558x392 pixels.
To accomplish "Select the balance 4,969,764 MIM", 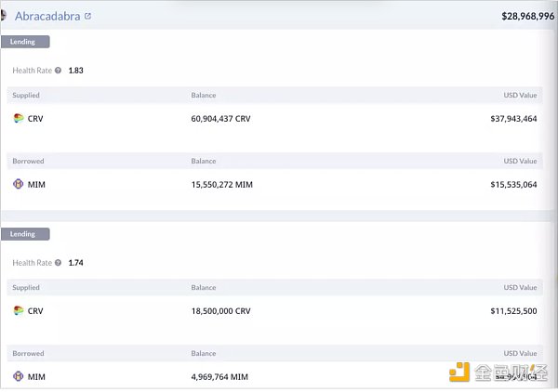I will point(219,377).
